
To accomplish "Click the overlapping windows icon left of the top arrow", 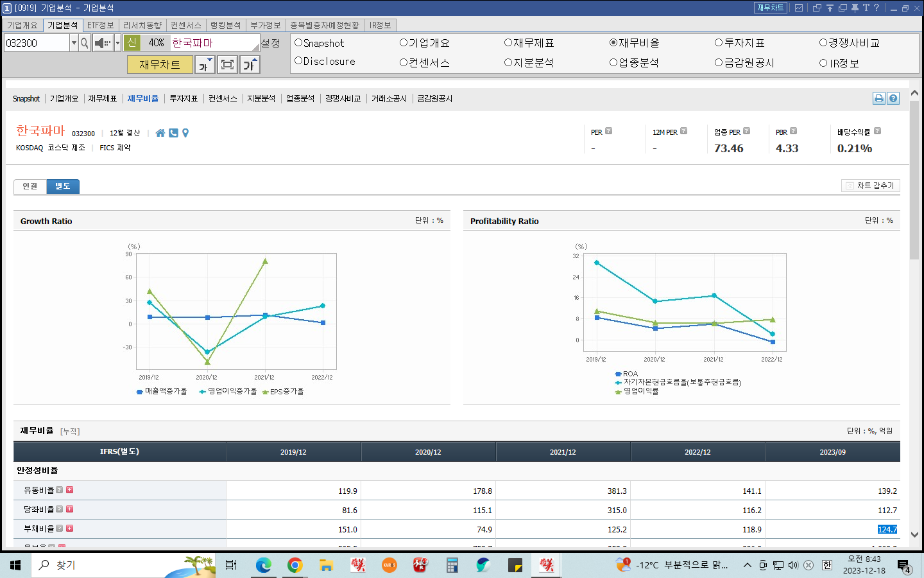I will pyautogui.click(x=817, y=8).
